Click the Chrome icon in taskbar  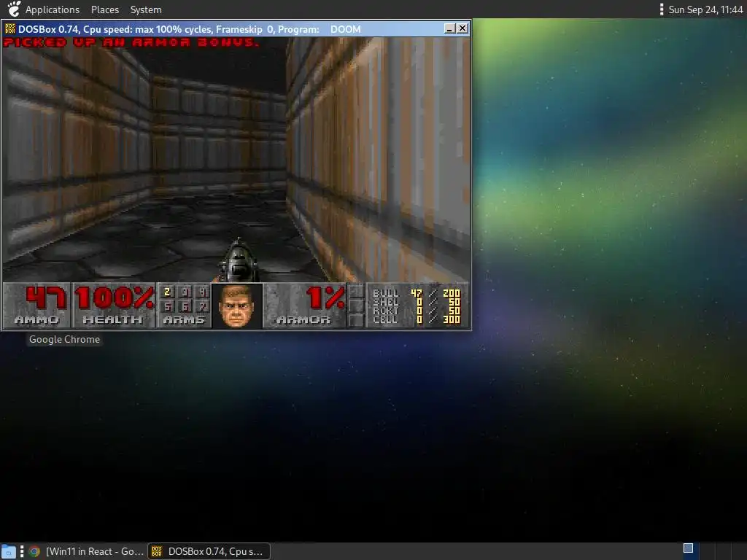tap(34, 551)
